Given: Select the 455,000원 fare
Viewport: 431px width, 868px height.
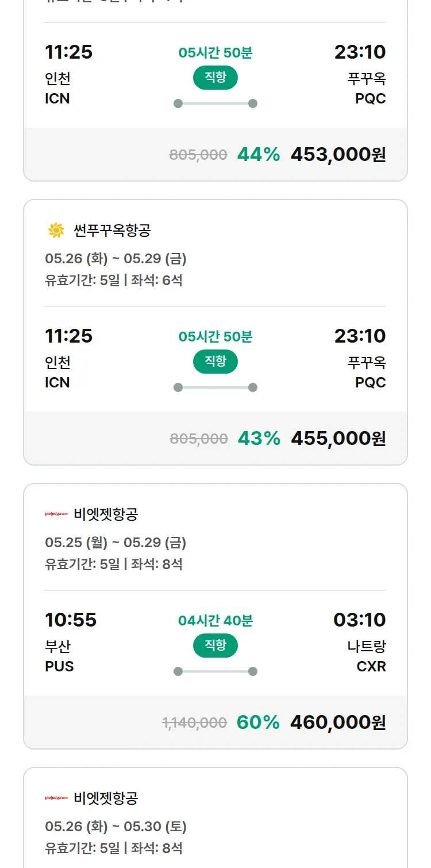Looking at the screenshot, I should 338,438.
